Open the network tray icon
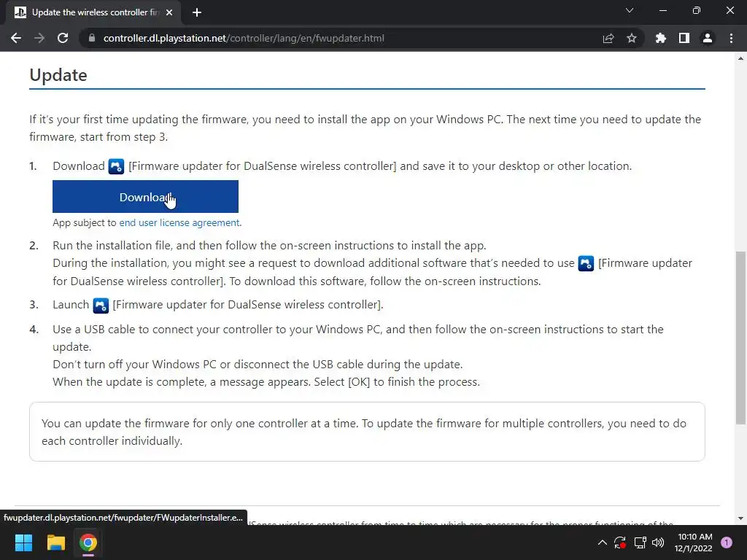 tap(640, 542)
